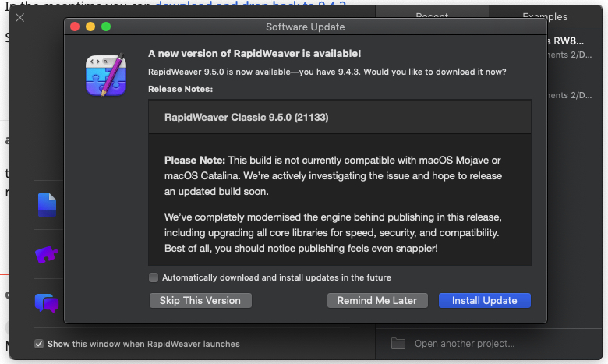Screen dimensions: 608x364
Task: Switch to the Examples tab
Action: tap(545, 16)
